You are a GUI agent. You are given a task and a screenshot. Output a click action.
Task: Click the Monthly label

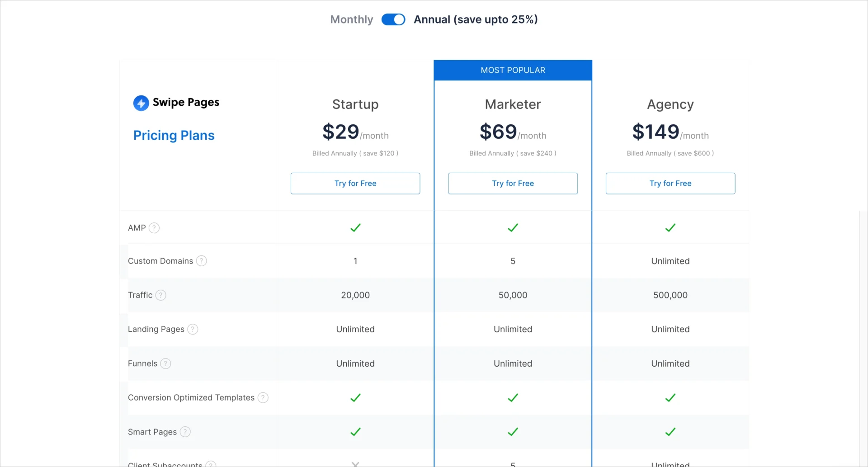click(351, 19)
